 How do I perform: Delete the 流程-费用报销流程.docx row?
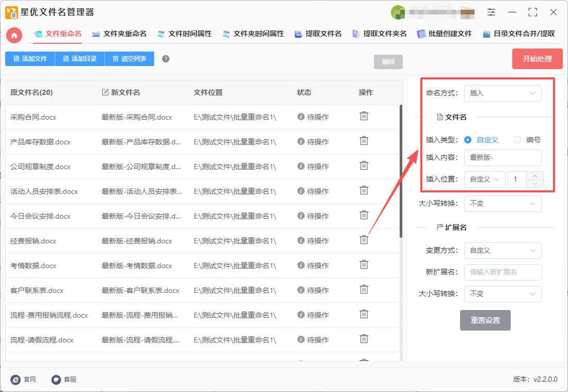(364, 314)
